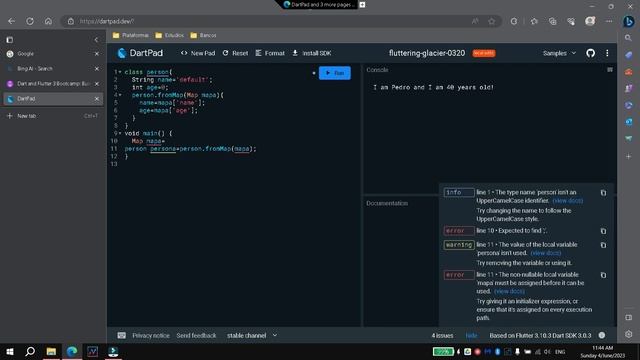This screenshot has width=640, height=360.
Task: Close the Bing AI - Search tab
Action: coord(97,69)
